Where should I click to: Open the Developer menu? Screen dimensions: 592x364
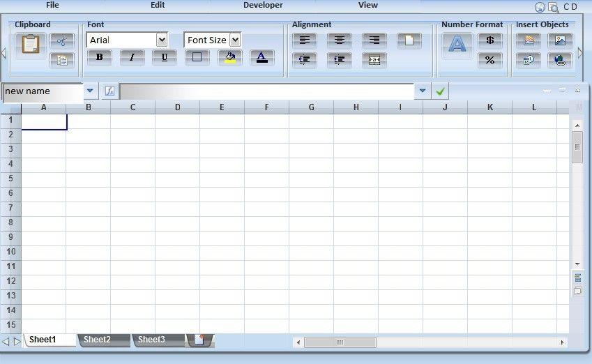(x=263, y=6)
